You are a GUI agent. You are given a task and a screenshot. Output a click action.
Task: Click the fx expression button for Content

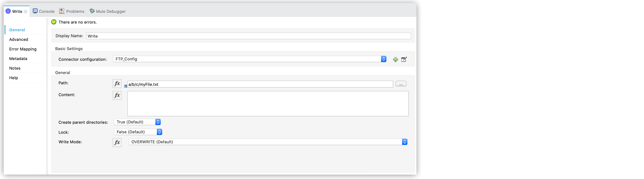117,95
